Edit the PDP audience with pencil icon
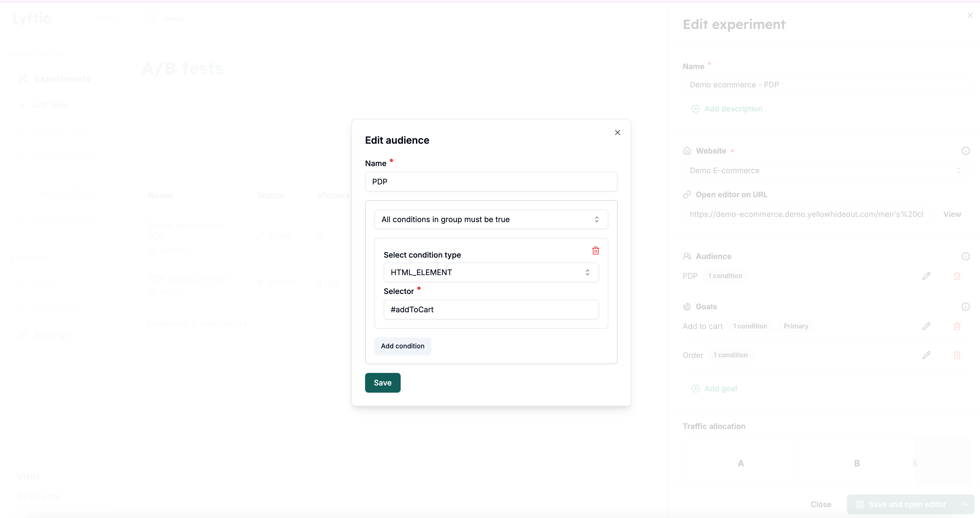This screenshot has width=980, height=518. pyautogui.click(x=926, y=276)
